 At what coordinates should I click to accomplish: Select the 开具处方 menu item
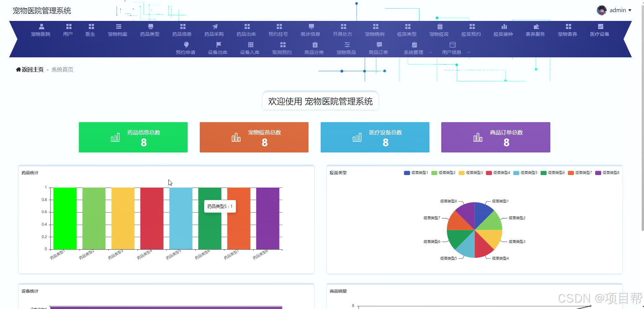coord(343,30)
